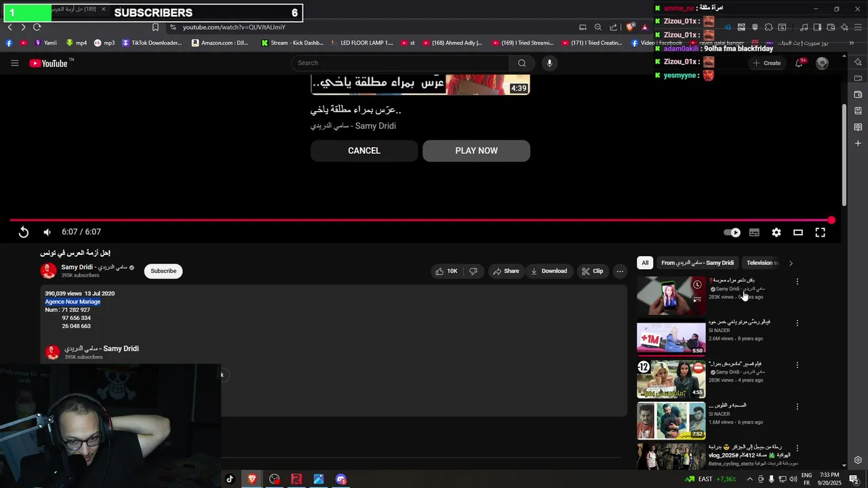This screenshot has width=868, height=488.
Task: Open the account avatar menu
Action: coord(822,63)
